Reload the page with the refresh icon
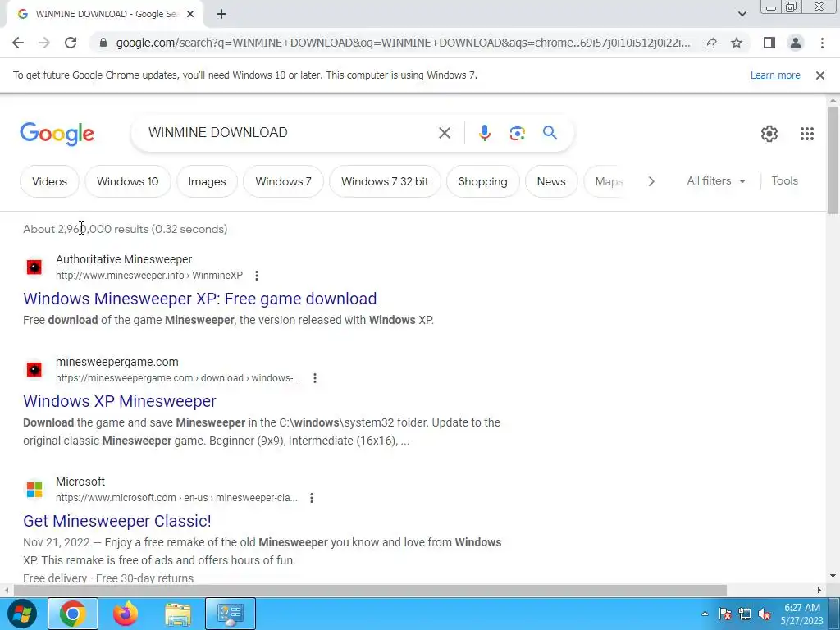The image size is (840, 630). 71,43
